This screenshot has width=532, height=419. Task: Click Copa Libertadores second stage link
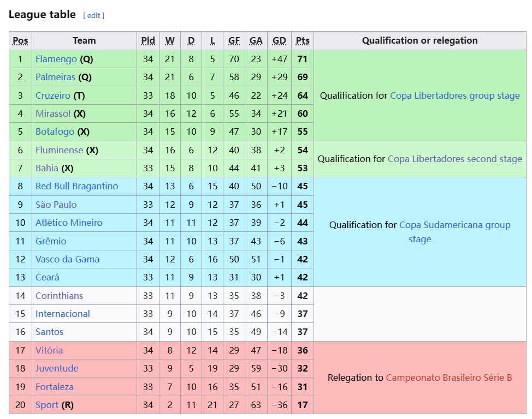454,159
